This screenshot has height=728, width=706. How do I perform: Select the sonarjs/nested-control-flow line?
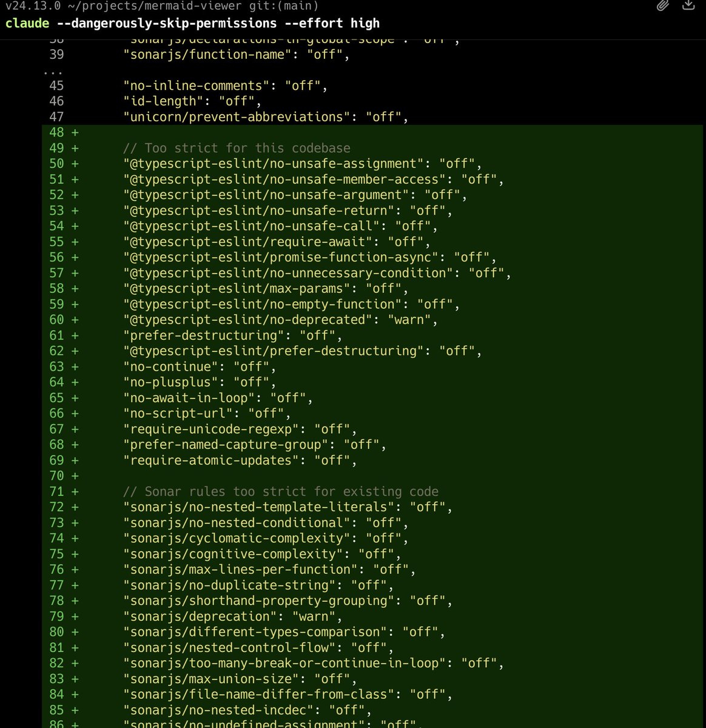coord(258,649)
